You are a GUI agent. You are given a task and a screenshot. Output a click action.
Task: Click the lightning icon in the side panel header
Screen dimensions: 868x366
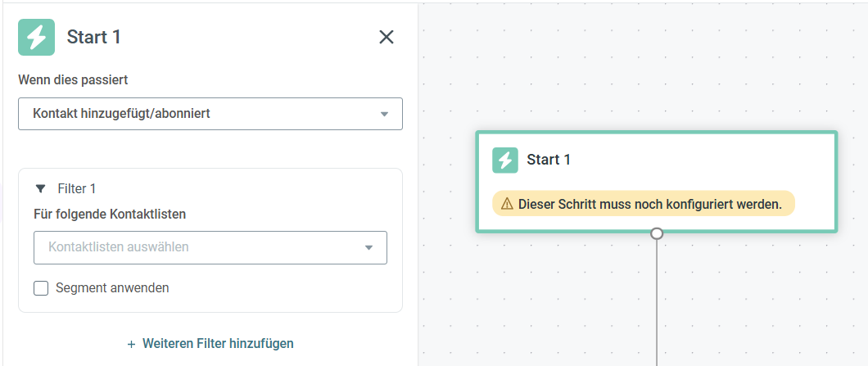[37, 37]
